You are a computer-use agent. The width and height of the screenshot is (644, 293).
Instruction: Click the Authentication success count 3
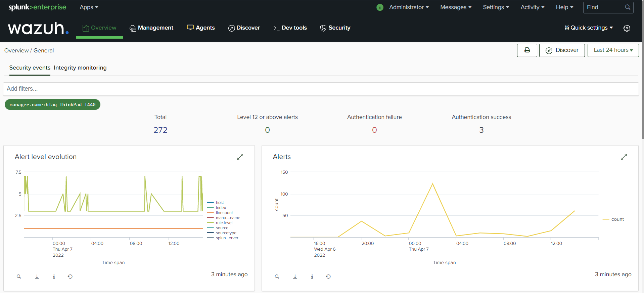pos(481,130)
